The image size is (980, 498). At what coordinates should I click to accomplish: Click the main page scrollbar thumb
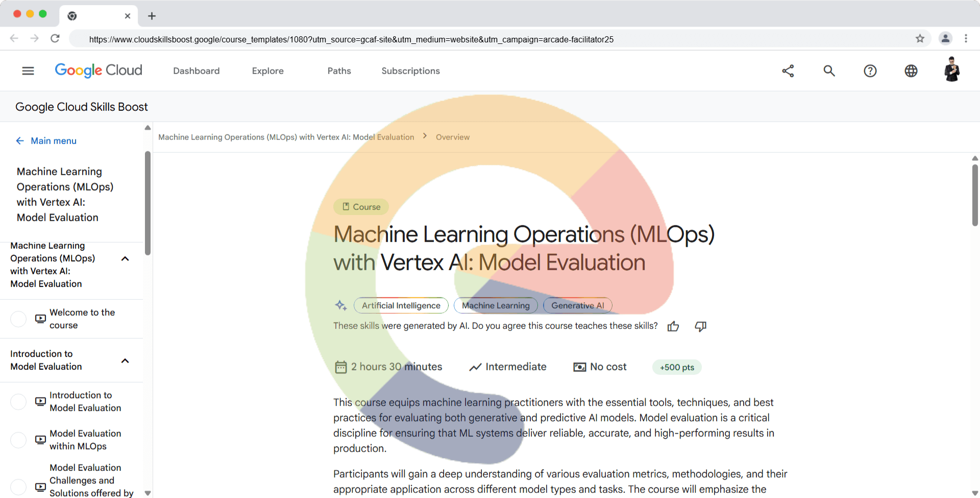click(x=975, y=195)
